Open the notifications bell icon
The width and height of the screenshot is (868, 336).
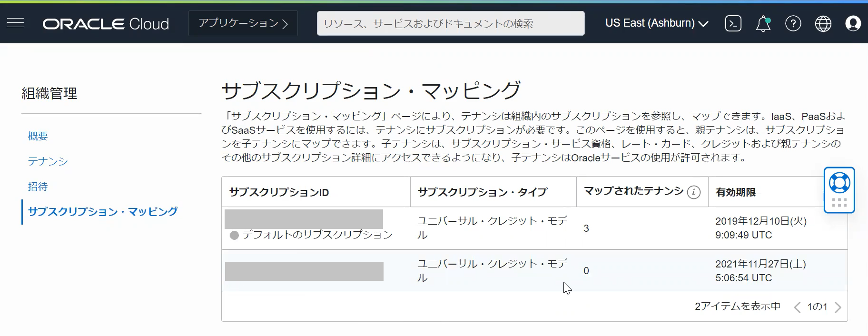coord(763,23)
